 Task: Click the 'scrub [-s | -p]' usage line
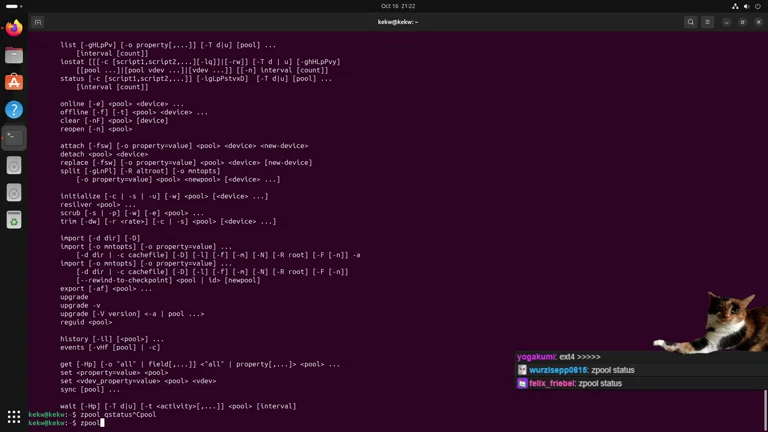coord(132,213)
